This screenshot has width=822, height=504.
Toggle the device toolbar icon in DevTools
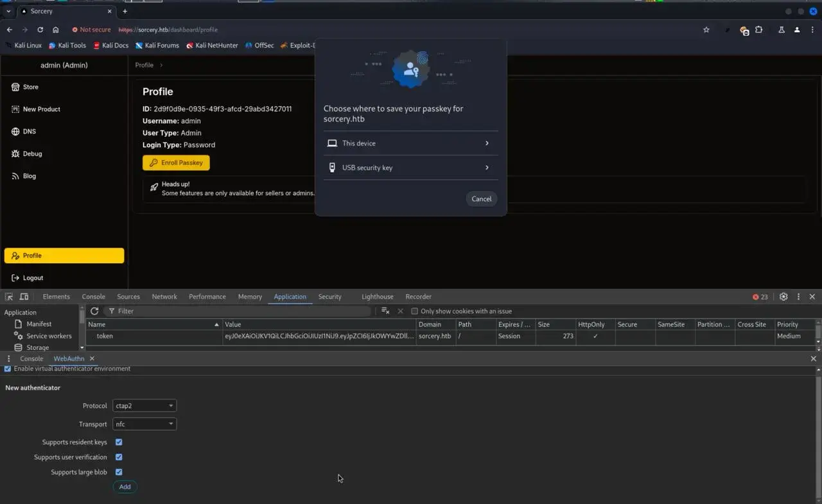[x=24, y=297]
